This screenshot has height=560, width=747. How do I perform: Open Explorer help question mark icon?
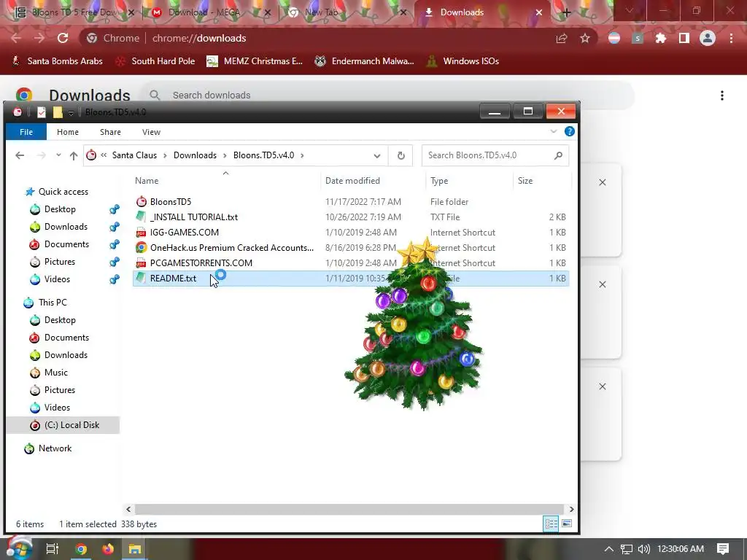point(569,131)
